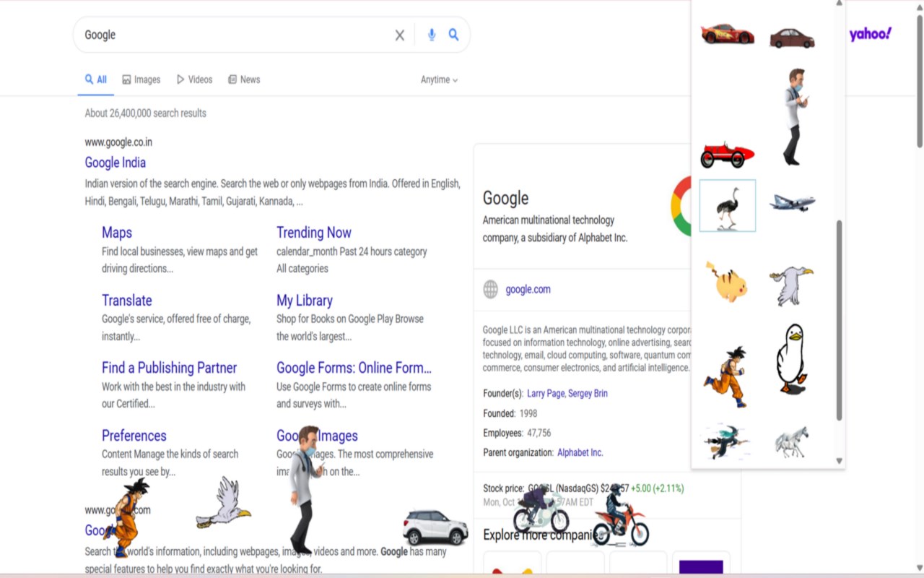
Task: Pick the airplane character in popup
Action: 792,202
